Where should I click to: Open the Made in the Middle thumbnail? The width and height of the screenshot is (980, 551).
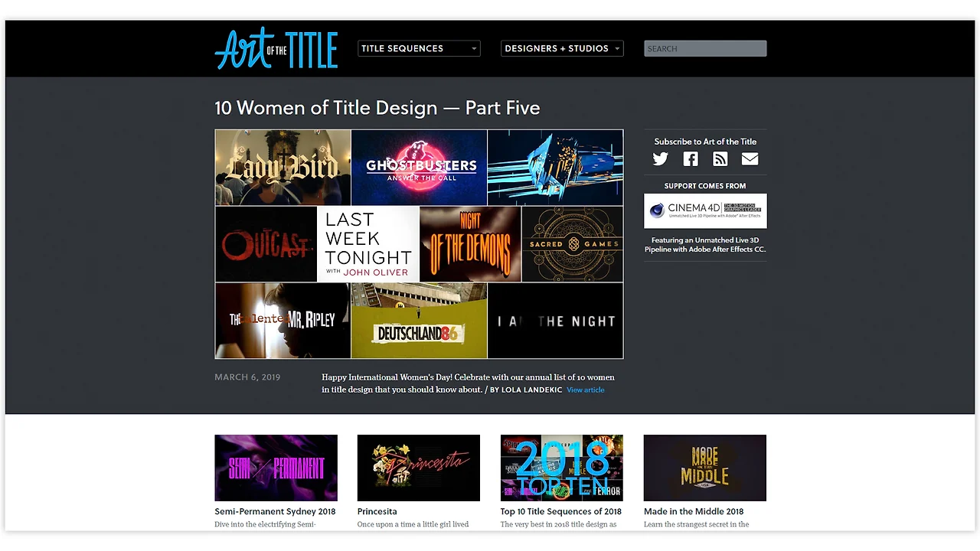pyautogui.click(x=705, y=468)
